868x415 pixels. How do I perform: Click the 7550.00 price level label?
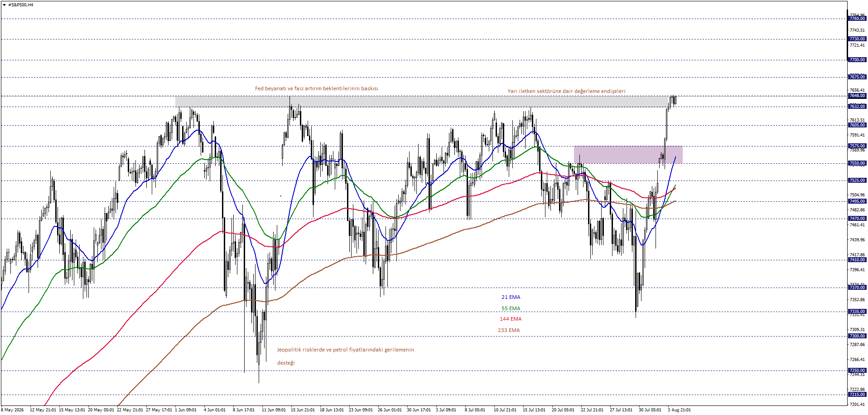(x=857, y=163)
